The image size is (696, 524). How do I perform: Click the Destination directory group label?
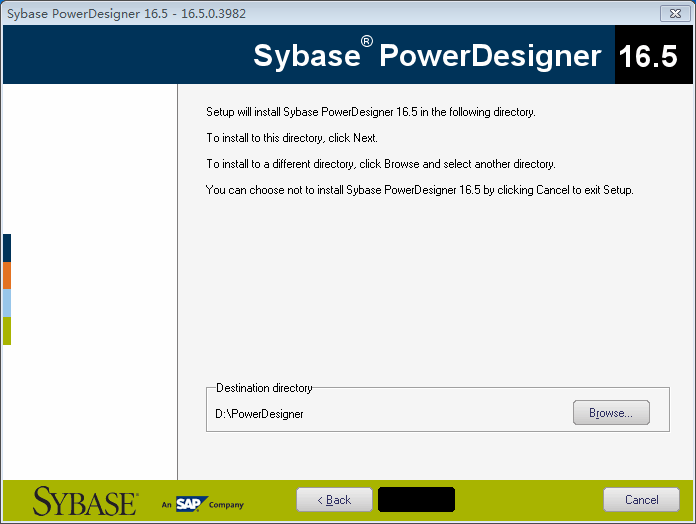[264, 388]
